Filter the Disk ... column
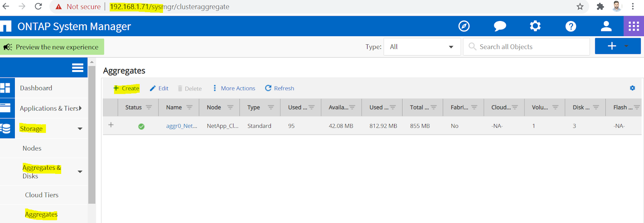 point(596,107)
